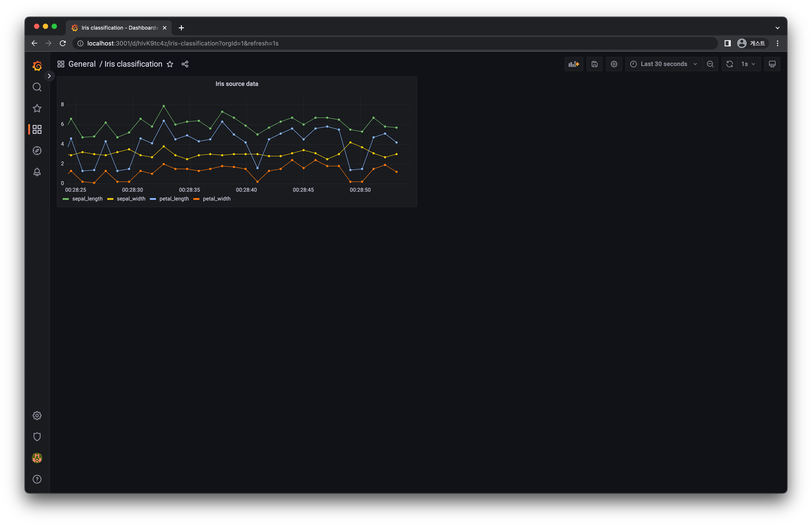
Task: Open the Iris source data panel title menu
Action: (x=237, y=84)
